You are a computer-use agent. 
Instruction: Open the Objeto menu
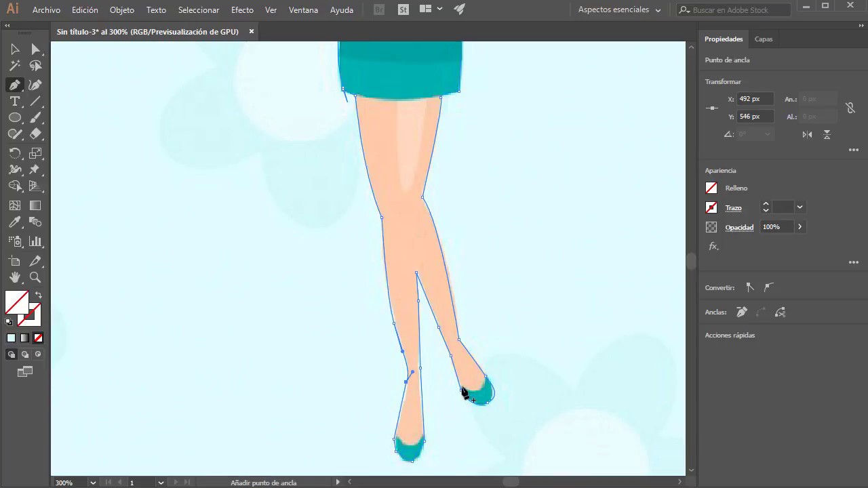point(122,10)
